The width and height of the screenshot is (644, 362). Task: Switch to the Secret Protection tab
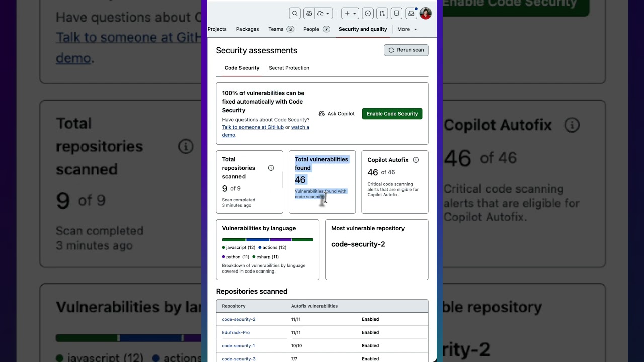(x=289, y=68)
